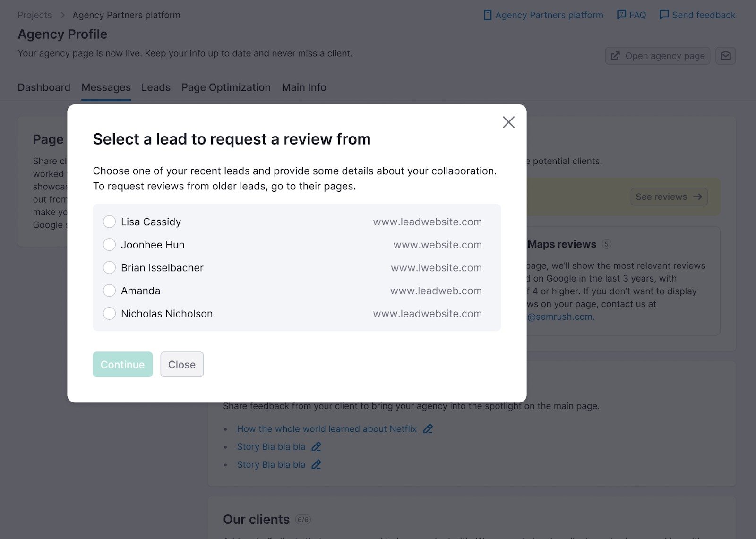
Task: Close the lead selection dialog with X
Action: [508, 122]
